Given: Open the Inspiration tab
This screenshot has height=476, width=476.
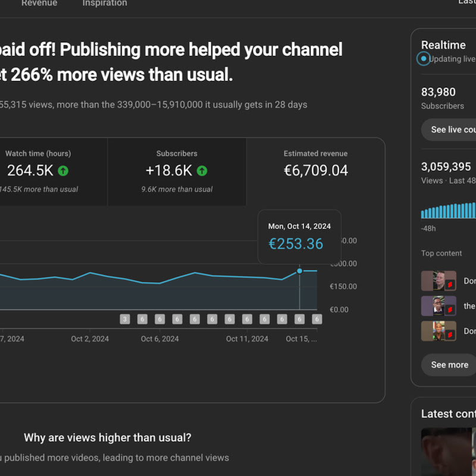Looking at the screenshot, I should pyautogui.click(x=105, y=3).
